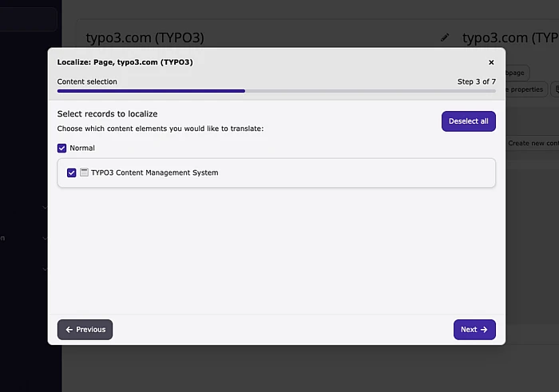Click Deselect all button
The width and height of the screenshot is (559, 392).
[x=469, y=121]
